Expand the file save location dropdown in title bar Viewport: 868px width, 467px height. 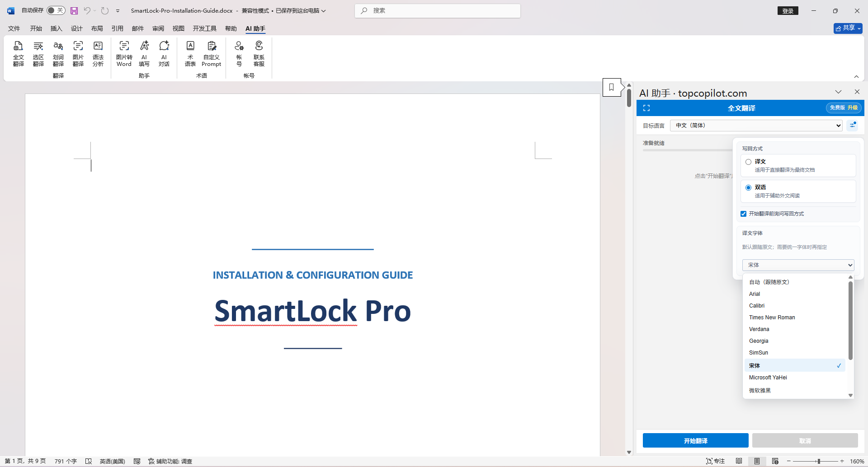[323, 10]
